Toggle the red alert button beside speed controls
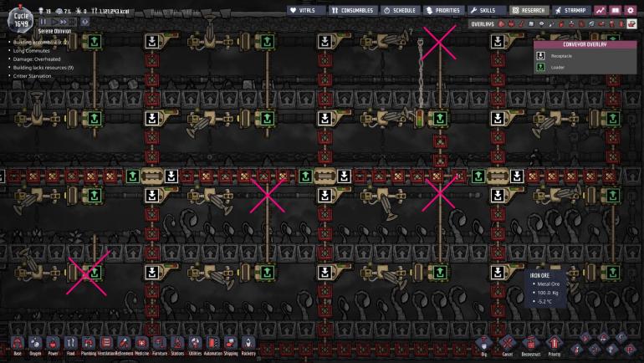Viewport: 644px width, 363px height. 84,22
